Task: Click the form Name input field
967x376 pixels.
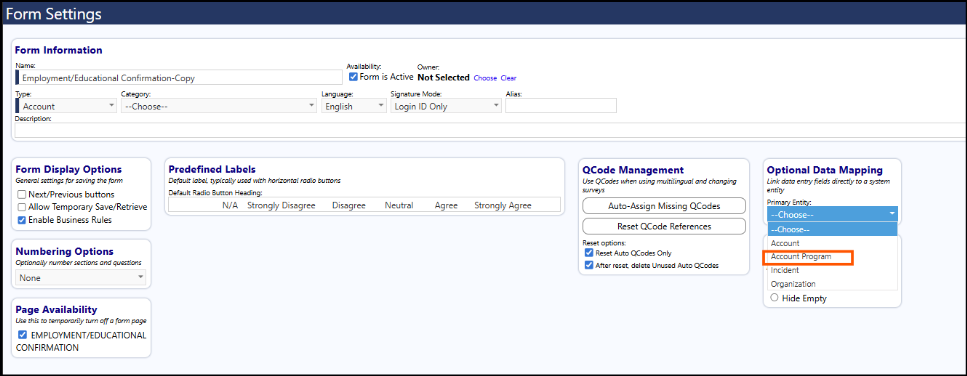Action: 179,77
